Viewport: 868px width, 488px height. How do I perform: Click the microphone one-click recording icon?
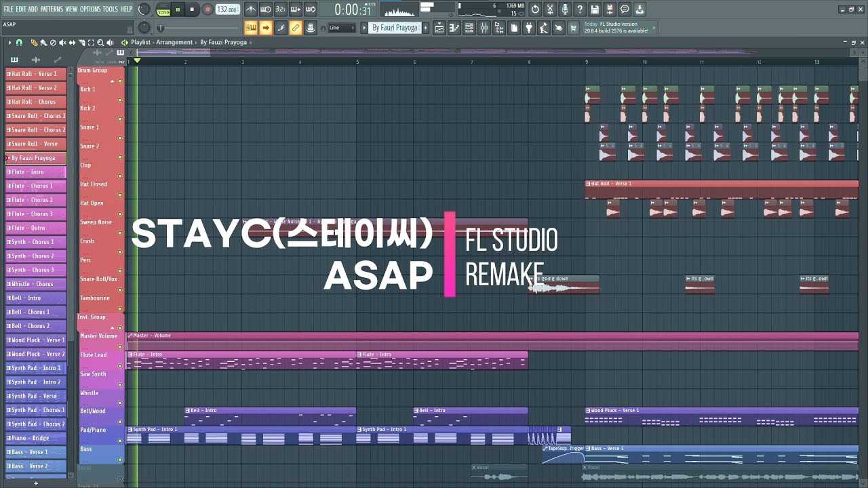pos(565,9)
